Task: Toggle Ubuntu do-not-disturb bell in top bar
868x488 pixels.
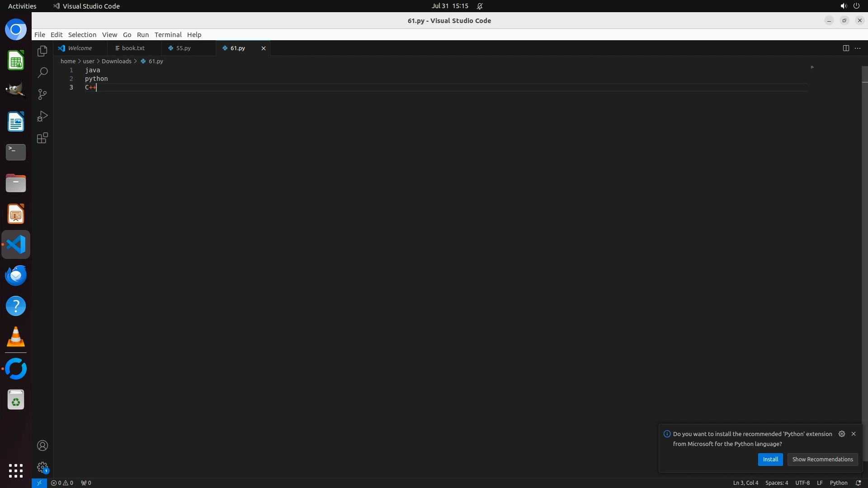Action: pos(480,6)
